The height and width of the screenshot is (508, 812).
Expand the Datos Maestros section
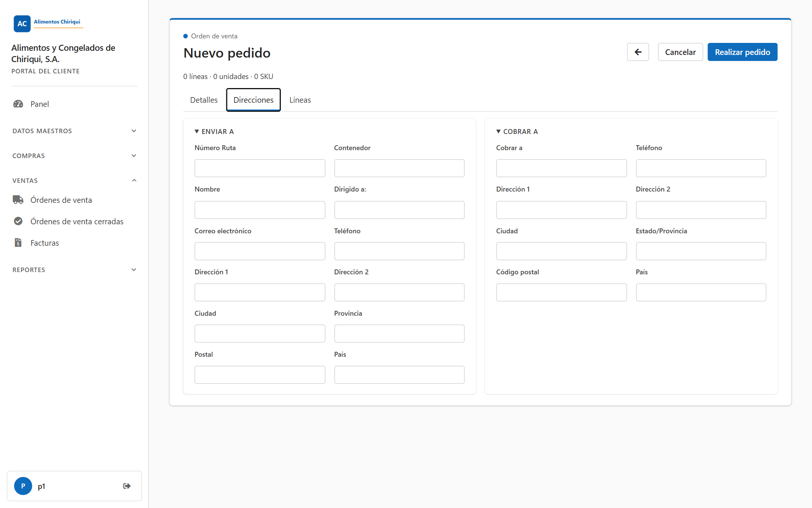point(74,131)
